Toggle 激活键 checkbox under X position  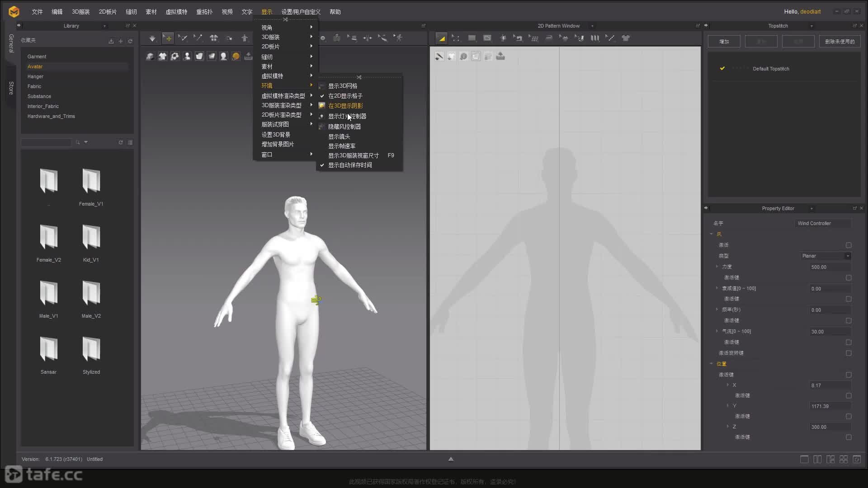[849, 395]
